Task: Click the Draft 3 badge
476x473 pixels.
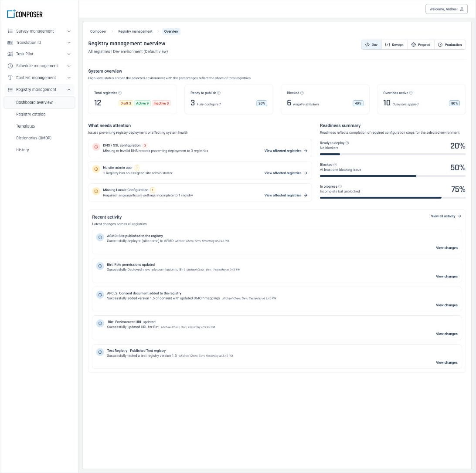Action: click(x=126, y=104)
